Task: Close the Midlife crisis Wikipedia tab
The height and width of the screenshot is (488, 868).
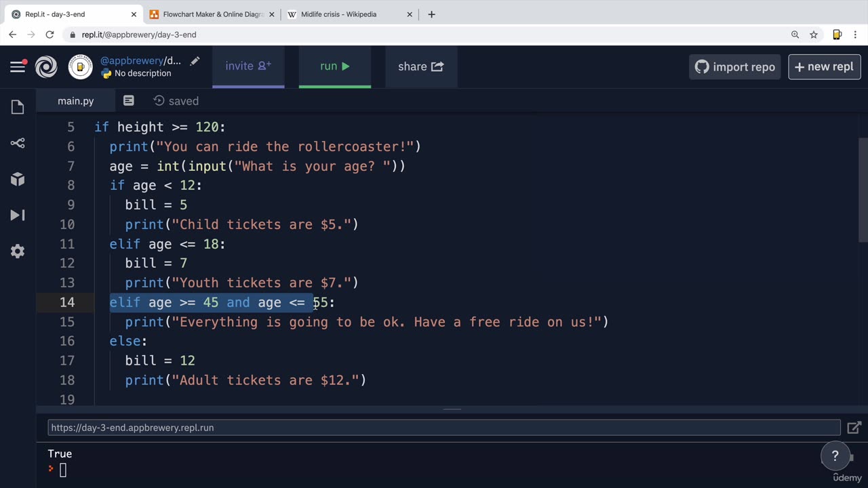Action: (410, 14)
